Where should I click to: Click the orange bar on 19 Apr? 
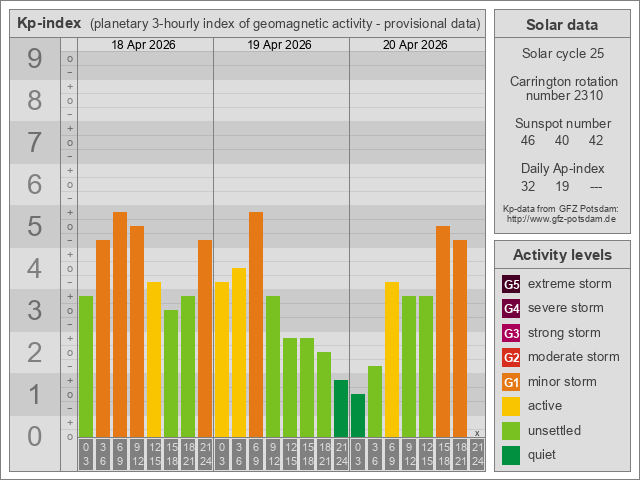click(256, 324)
